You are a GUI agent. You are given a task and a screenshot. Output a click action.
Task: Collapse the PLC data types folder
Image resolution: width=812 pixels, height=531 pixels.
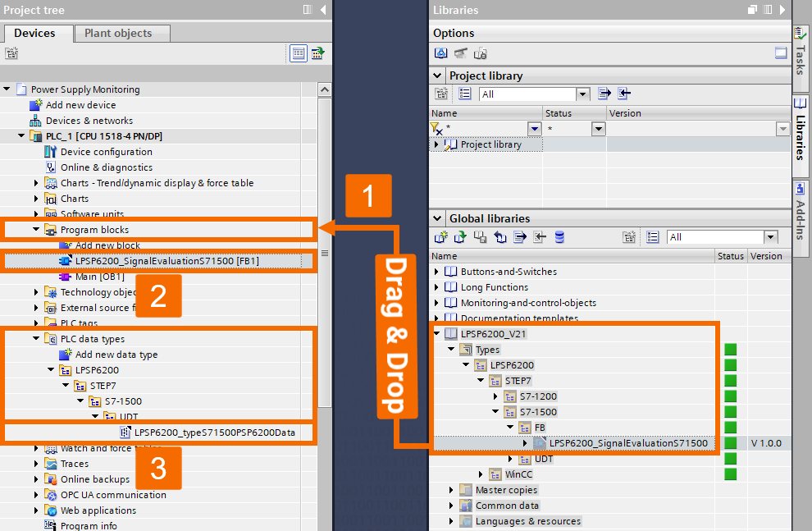coord(36,339)
